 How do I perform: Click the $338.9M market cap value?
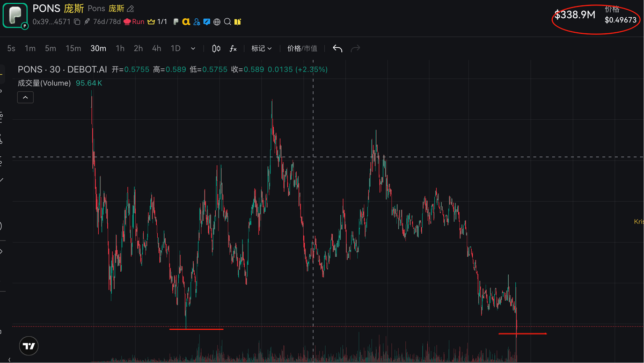tap(575, 15)
